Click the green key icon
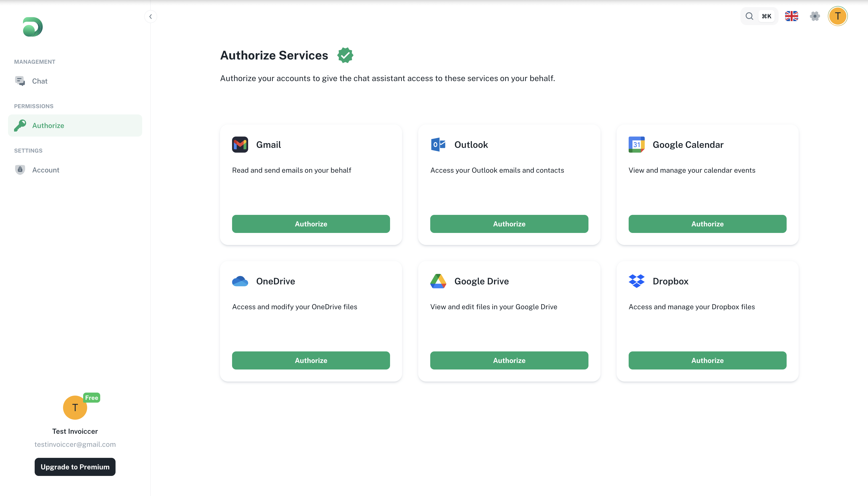 (20, 125)
